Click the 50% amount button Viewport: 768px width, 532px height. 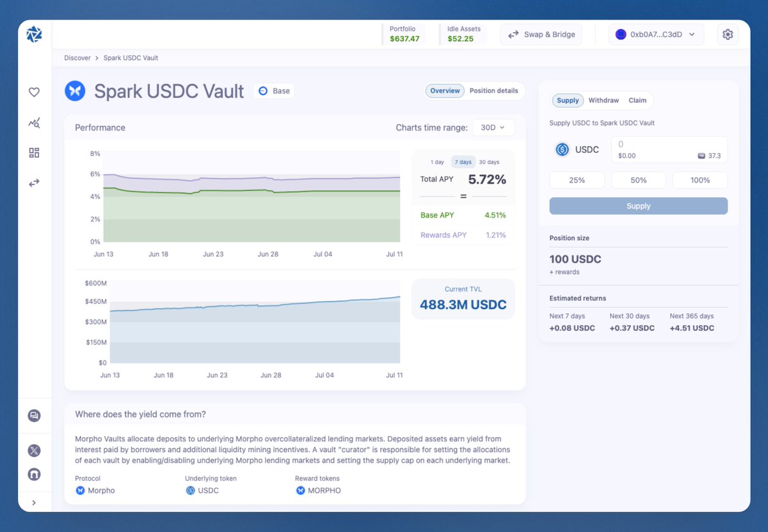point(639,180)
